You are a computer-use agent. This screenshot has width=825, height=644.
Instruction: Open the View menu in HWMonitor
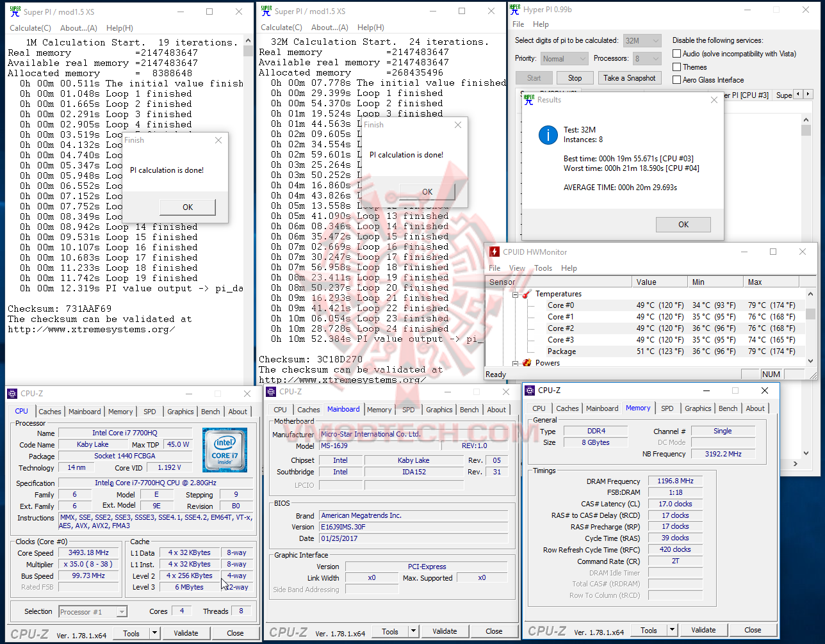(x=517, y=268)
